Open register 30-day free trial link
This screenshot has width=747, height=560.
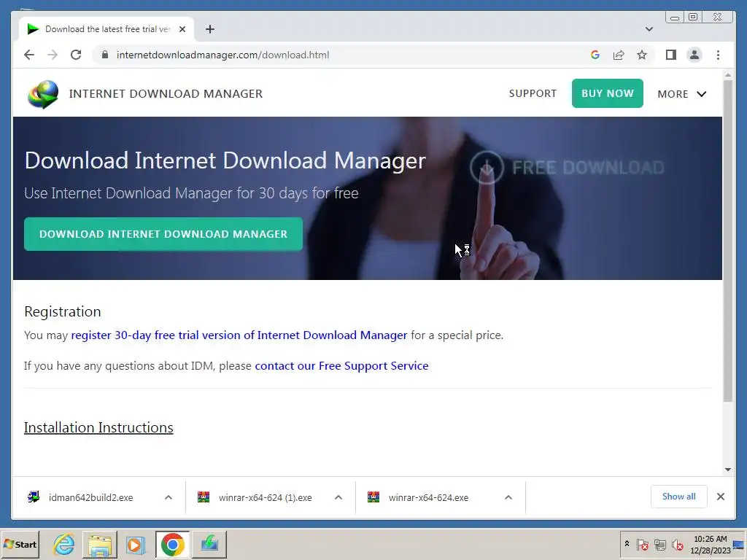pos(239,335)
